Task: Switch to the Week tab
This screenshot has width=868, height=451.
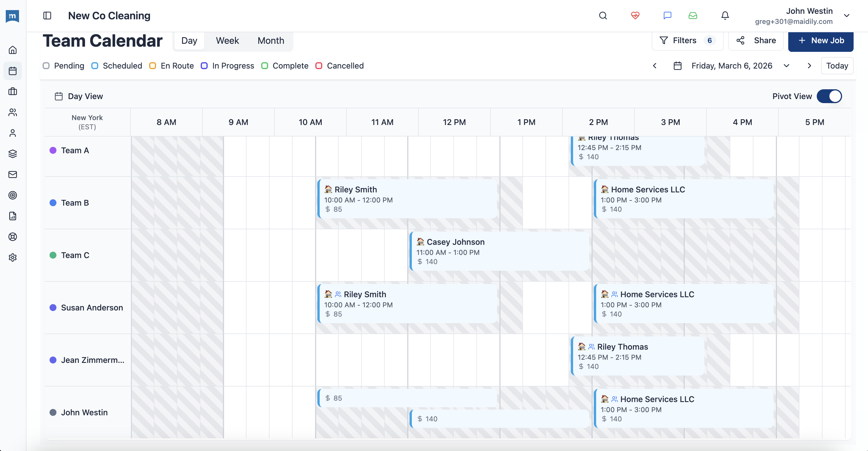Action: [227, 40]
